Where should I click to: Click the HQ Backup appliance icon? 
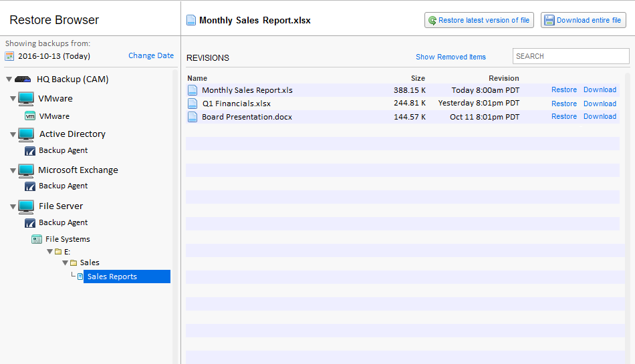pyautogui.click(x=23, y=79)
